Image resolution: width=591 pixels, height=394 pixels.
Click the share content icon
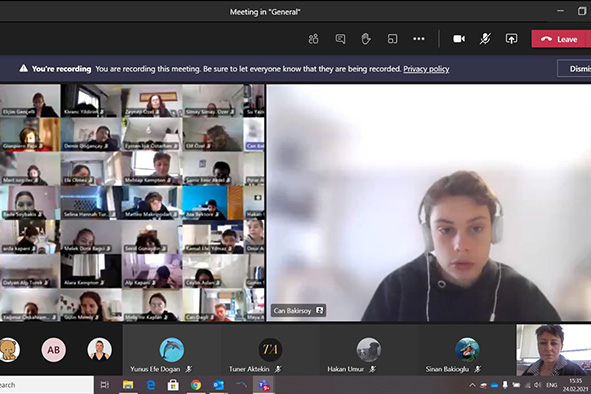[x=511, y=39]
